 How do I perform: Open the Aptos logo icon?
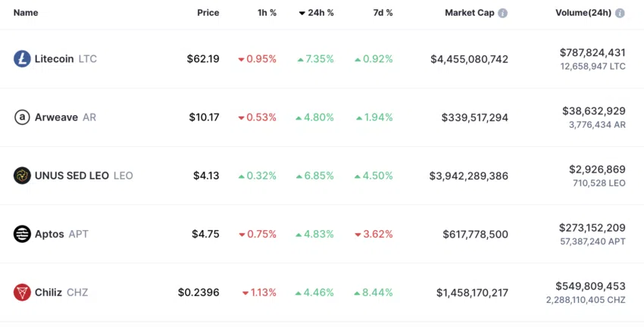(x=22, y=234)
